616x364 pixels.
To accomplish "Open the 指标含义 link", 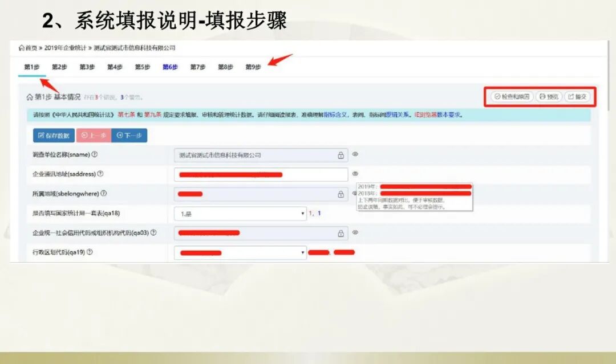I will (335, 115).
